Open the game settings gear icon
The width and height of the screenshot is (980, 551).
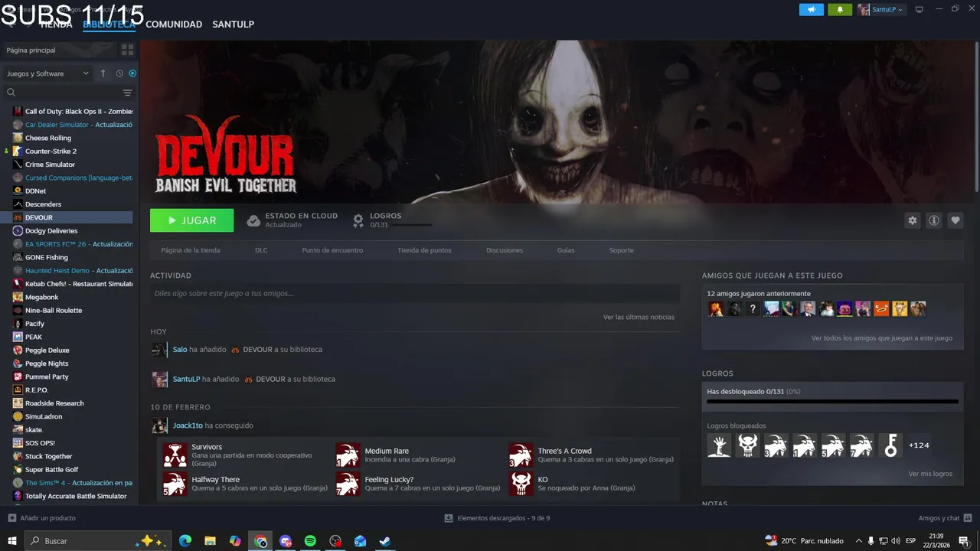click(912, 220)
